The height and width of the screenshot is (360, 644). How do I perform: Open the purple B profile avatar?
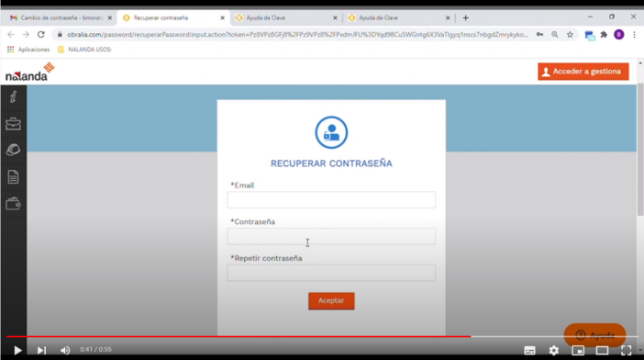pyautogui.click(x=619, y=35)
